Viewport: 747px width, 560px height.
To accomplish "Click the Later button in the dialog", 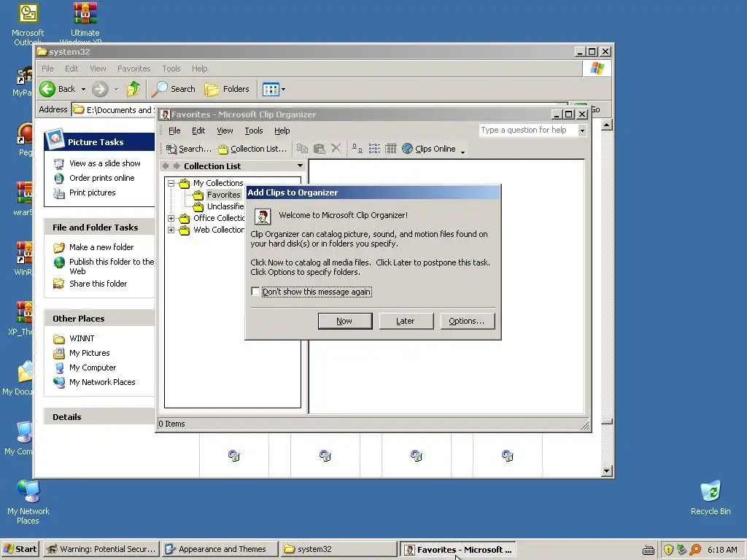I will (x=406, y=321).
